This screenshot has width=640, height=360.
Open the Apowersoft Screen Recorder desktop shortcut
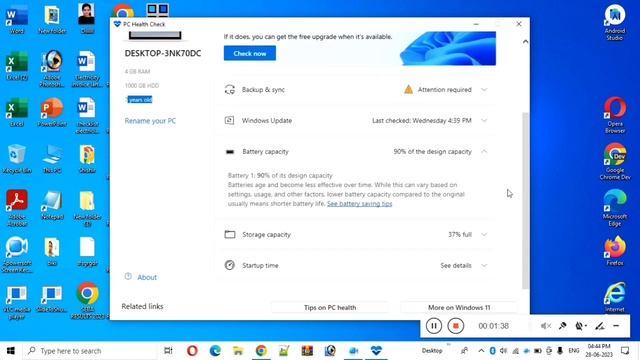(17, 255)
